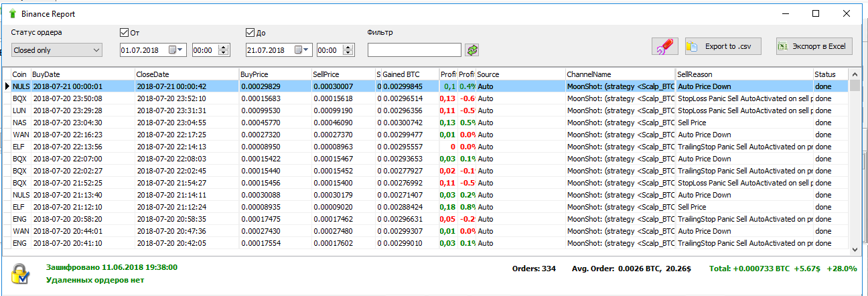868x296 pixels.
Task: Click the green Binance Report title icon
Action: pyautogui.click(x=12, y=13)
